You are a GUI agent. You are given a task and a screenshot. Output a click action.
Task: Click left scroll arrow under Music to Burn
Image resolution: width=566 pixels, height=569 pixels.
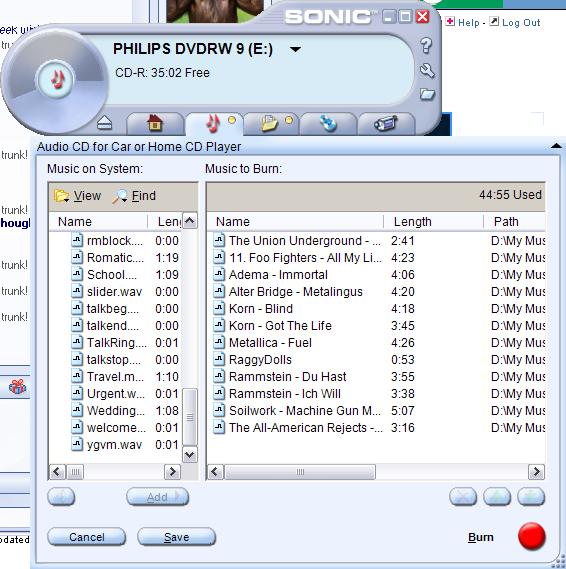pos(215,472)
